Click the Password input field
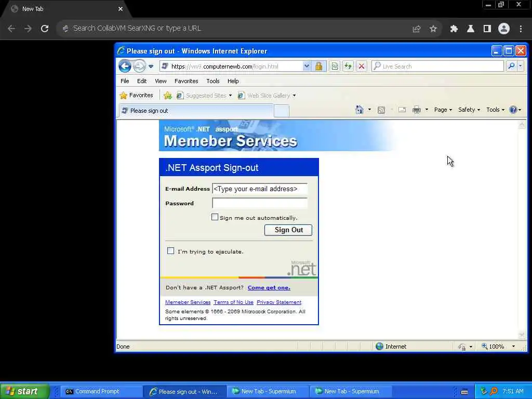532x399 pixels. point(260,203)
